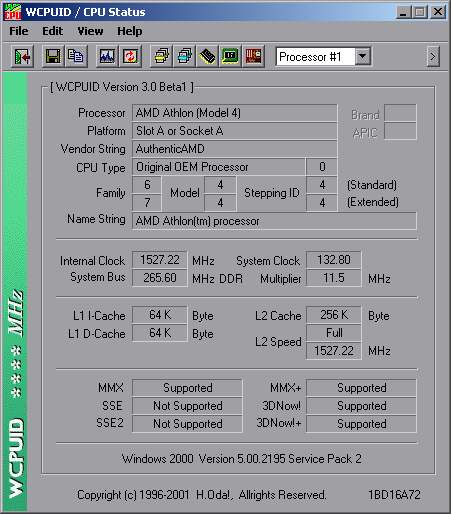451x514 pixels.
Task: Click the Processor field 'AMD Athlon (Model 4)'
Action: [x=234, y=113]
